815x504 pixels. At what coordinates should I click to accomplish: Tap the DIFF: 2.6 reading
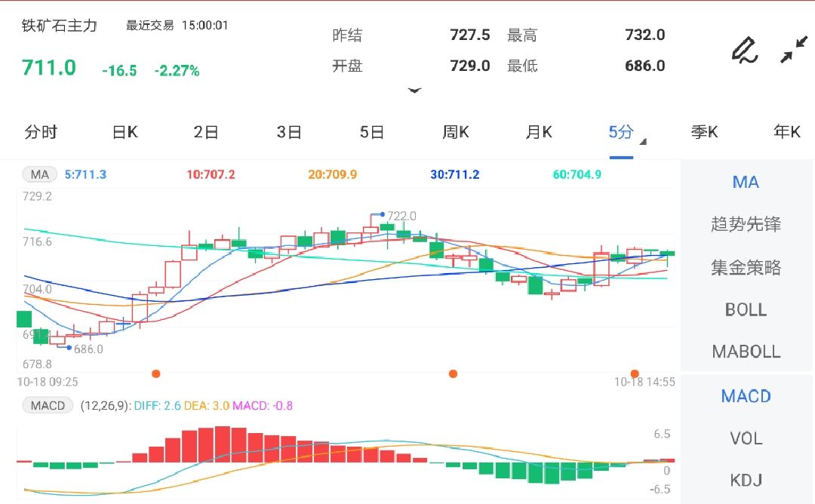click(x=158, y=405)
